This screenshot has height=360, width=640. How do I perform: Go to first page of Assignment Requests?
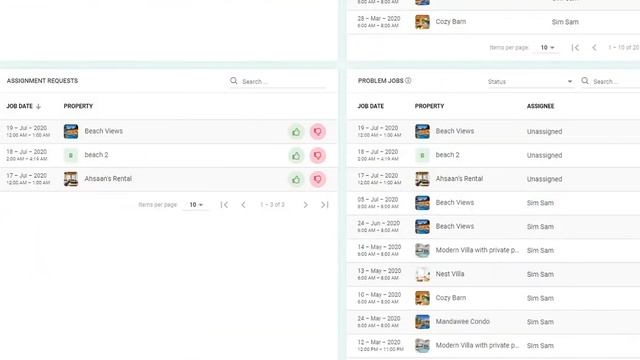coord(224,204)
